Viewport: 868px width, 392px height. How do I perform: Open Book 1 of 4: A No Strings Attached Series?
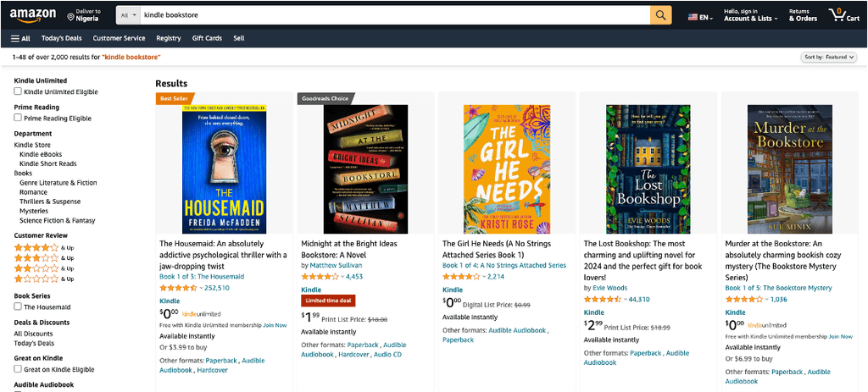[504, 265]
